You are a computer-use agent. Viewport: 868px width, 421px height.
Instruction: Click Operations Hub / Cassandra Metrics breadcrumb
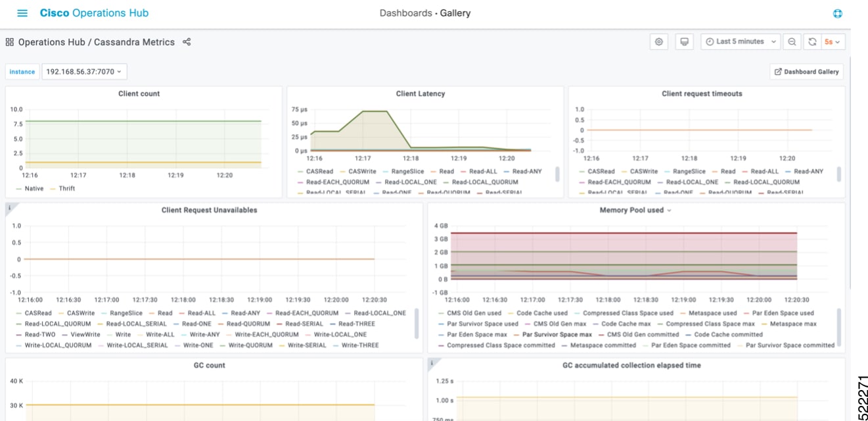click(96, 42)
